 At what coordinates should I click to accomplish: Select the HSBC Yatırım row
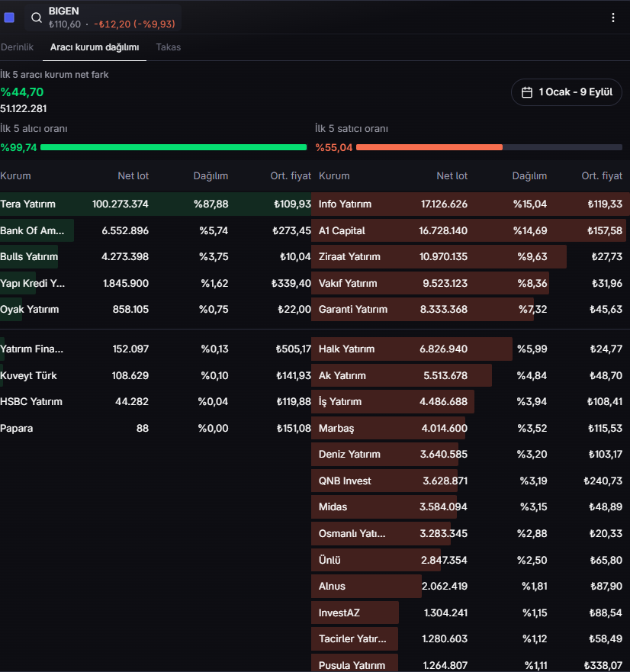pyautogui.click(x=156, y=401)
